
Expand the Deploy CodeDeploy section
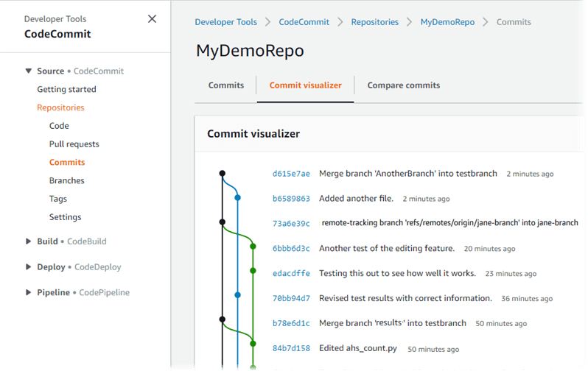click(29, 267)
